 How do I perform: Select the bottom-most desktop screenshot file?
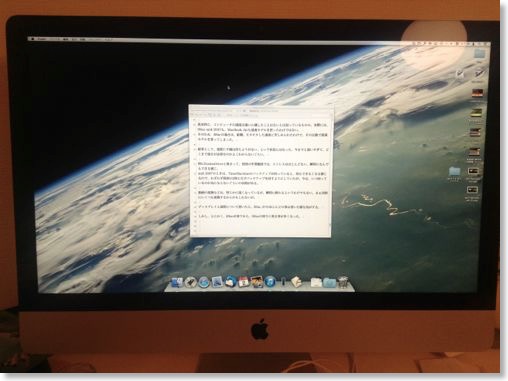click(x=473, y=190)
